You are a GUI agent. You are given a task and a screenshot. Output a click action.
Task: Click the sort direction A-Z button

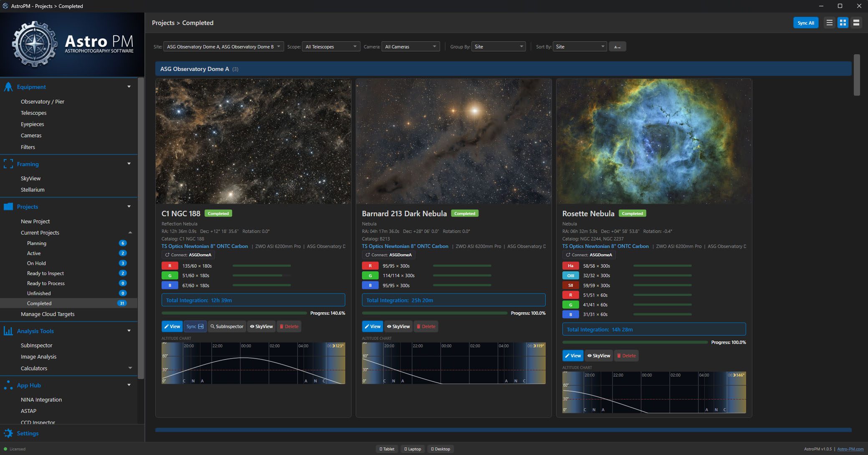[617, 47]
